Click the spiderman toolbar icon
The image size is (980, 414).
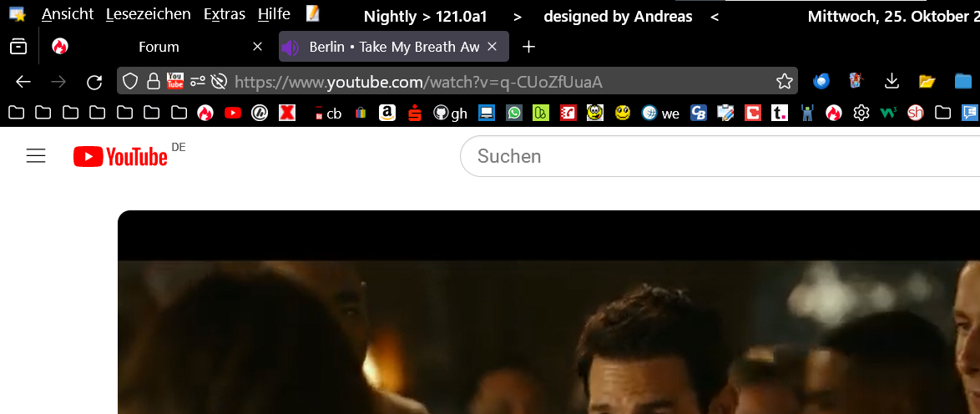(855, 80)
